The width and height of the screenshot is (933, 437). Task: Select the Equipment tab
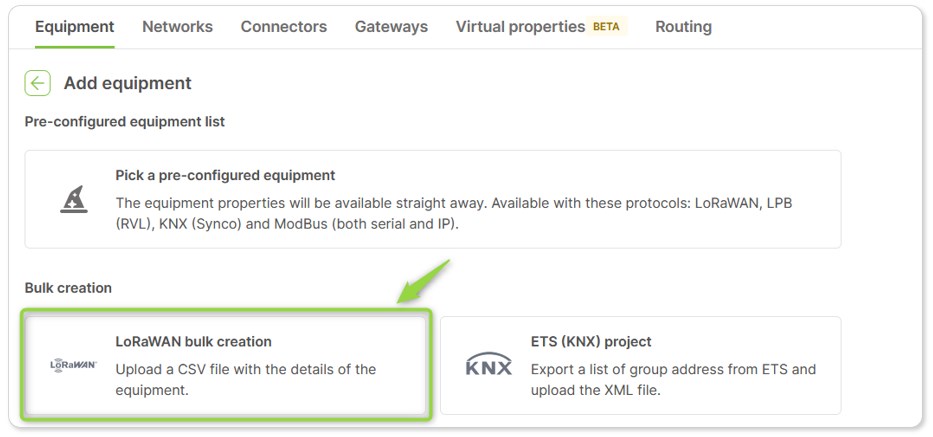(74, 27)
